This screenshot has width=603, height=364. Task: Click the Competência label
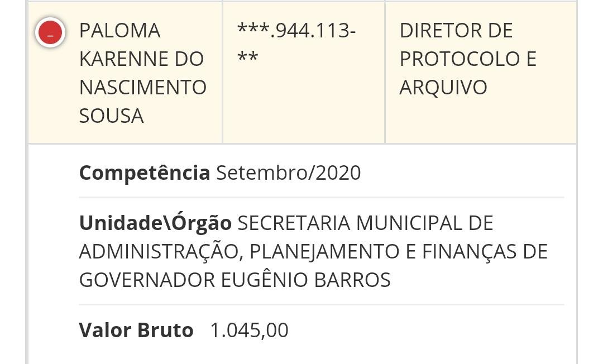tap(145, 173)
